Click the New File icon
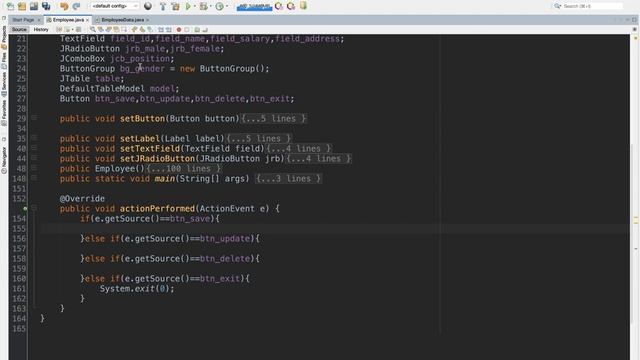Viewport: 640px width, 360px height. coord(10,6)
